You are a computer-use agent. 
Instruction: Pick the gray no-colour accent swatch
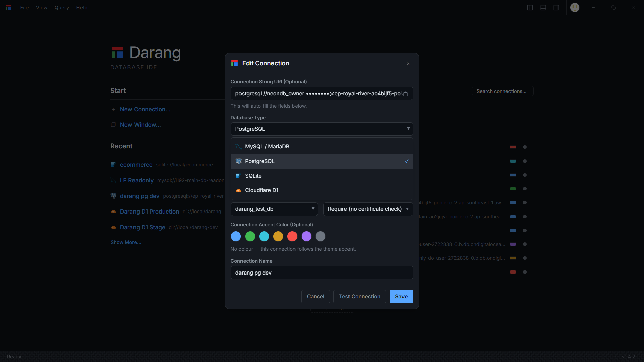(x=320, y=236)
